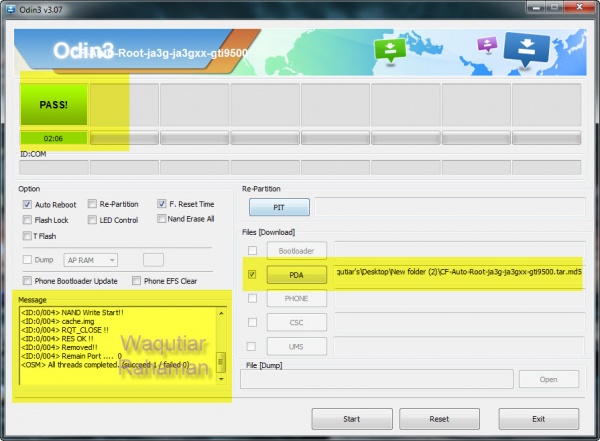Image resolution: width=600 pixels, height=441 pixels.
Task: Enable the Re-Partition option
Action: pyautogui.click(x=92, y=204)
